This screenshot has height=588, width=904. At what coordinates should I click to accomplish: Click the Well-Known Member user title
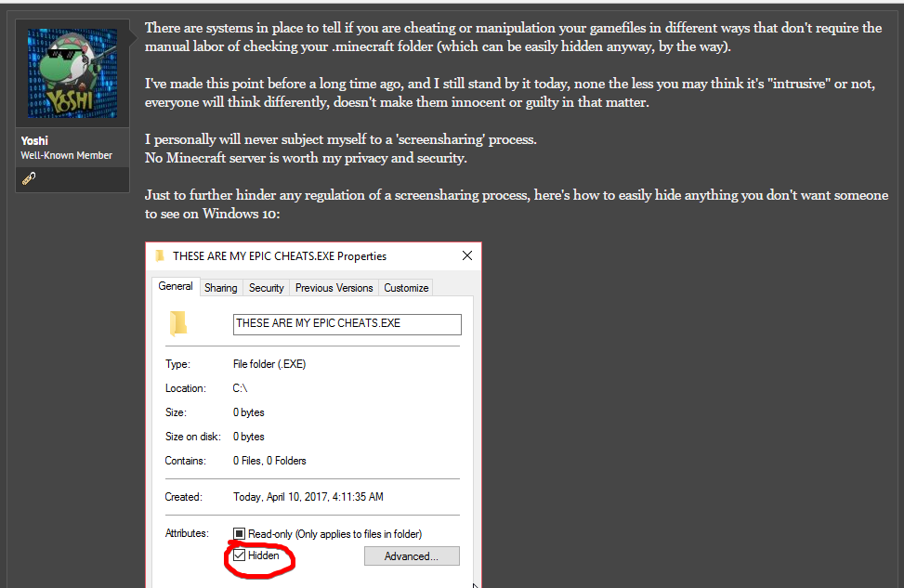pos(67,155)
